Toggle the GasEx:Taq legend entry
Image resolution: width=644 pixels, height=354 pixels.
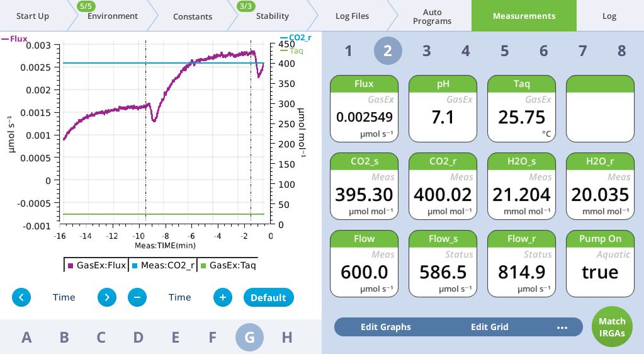click(x=229, y=265)
